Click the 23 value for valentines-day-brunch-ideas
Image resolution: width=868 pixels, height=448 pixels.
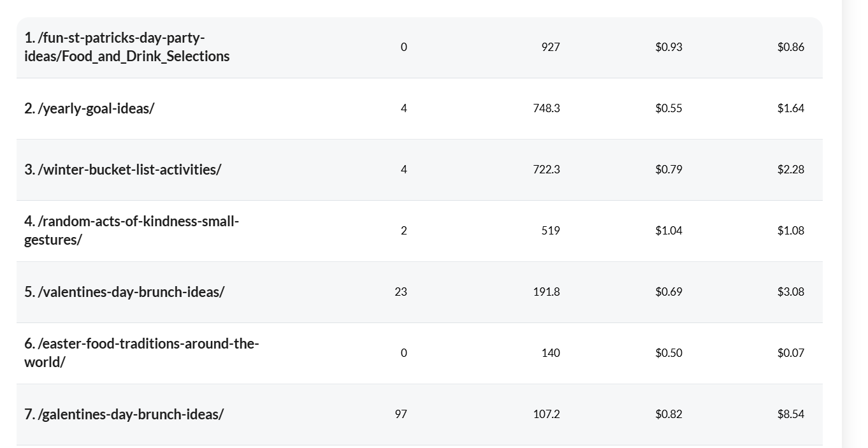click(x=401, y=292)
